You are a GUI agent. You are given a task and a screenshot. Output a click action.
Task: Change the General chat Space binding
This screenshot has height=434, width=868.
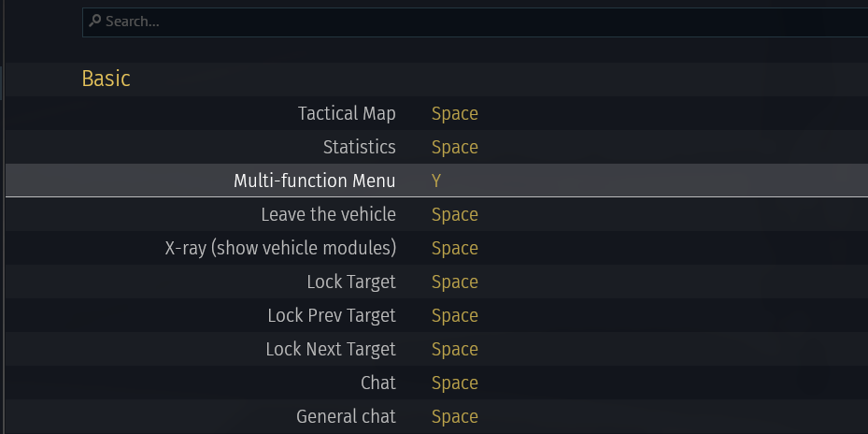[454, 417]
